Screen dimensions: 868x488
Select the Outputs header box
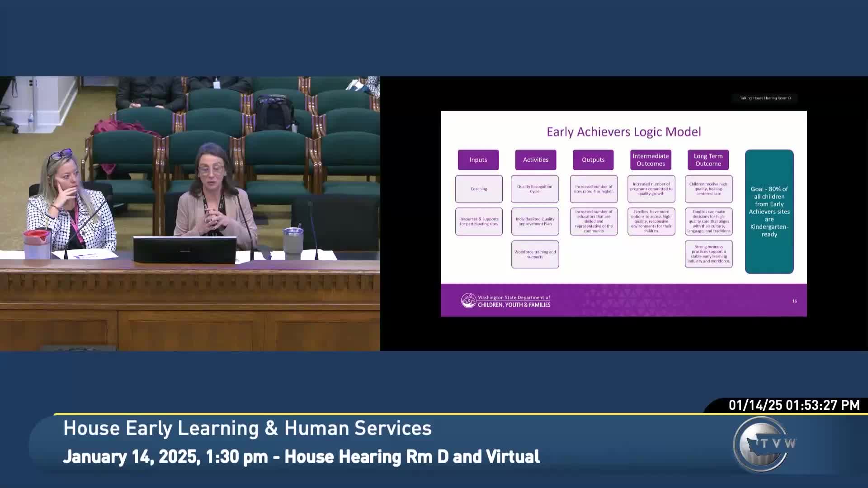(x=593, y=160)
